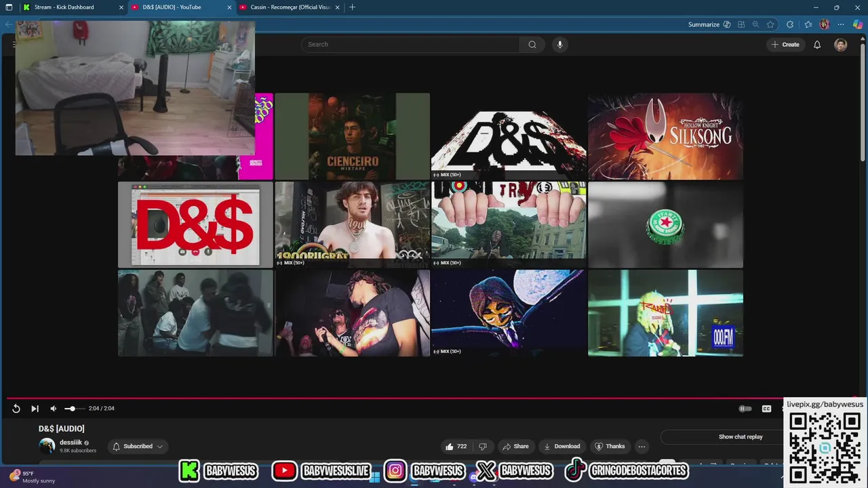Skip to the next video

pyautogui.click(x=35, y=409)
